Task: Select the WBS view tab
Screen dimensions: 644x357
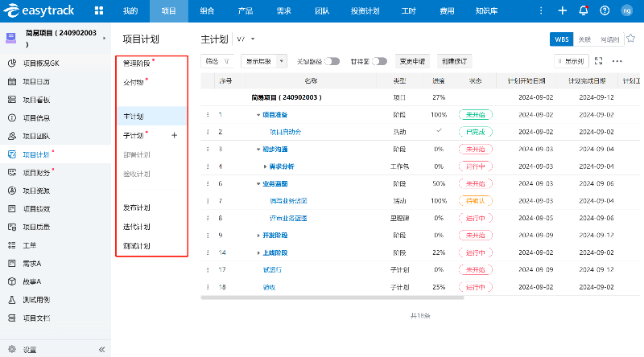Action: click(561, 39)
